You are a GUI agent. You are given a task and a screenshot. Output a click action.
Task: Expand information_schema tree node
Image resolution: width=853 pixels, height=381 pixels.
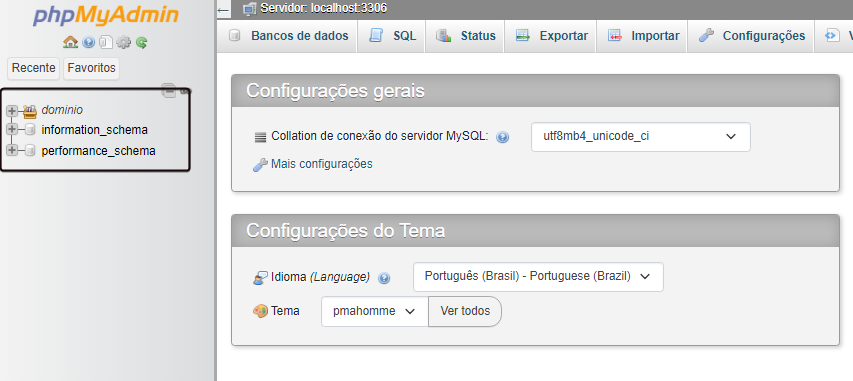coord(11,130)
